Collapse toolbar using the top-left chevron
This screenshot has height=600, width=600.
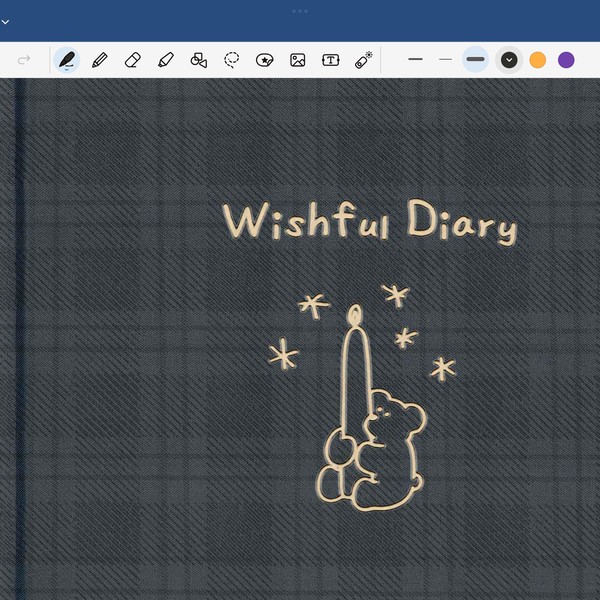[x=5, y=22]
